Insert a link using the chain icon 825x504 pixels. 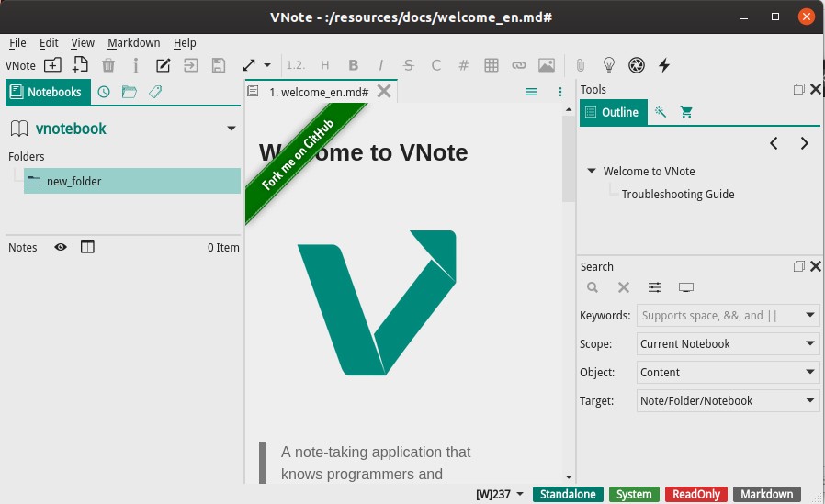click(x=519, y=65)
